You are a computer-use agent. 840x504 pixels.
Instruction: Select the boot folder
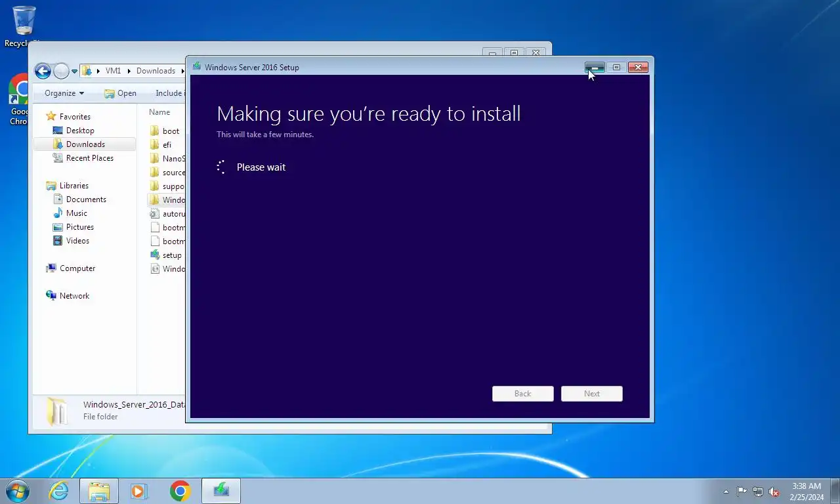click(171, 131)
